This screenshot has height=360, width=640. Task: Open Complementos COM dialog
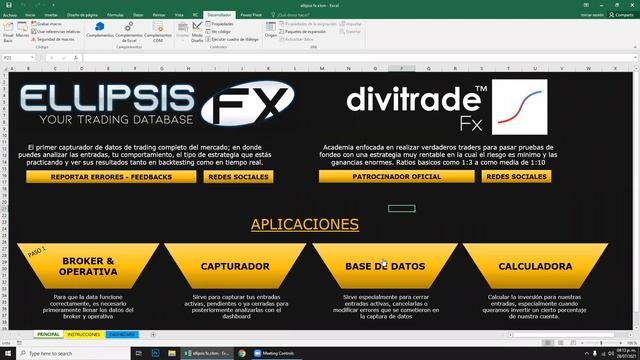[158, 32]
